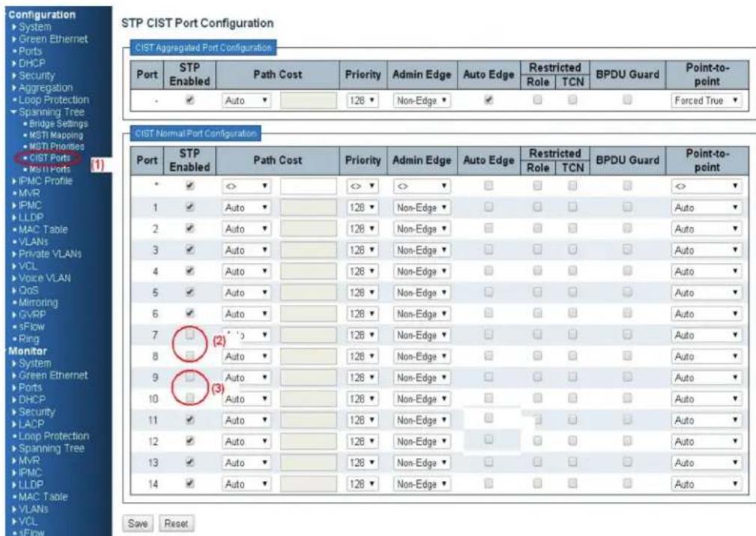This screenshot has width=756, height=536.
Task: Expand the QoS menu
Action: click(x=28, y=290)
